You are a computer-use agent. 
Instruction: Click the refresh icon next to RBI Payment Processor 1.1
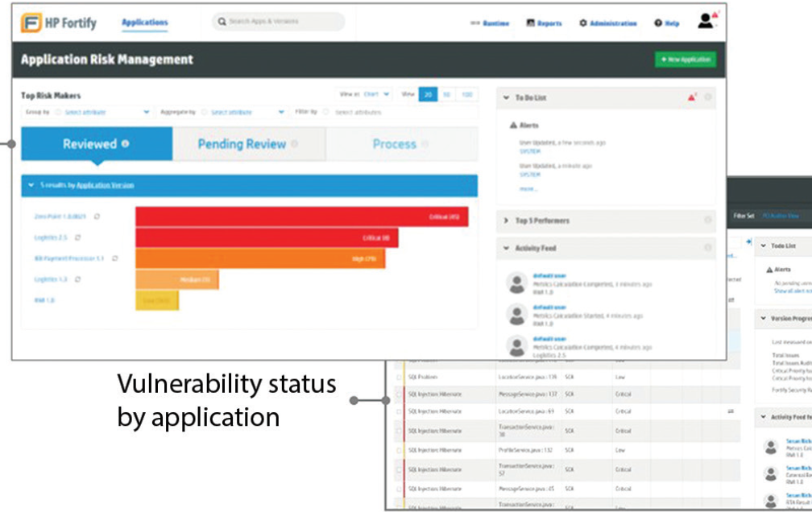click(x=115, y=258)
